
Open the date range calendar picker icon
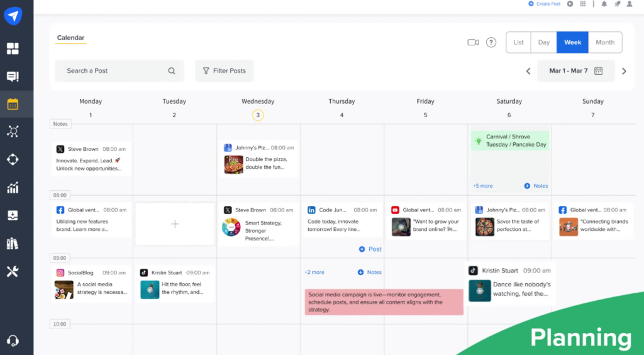(599, 70)
